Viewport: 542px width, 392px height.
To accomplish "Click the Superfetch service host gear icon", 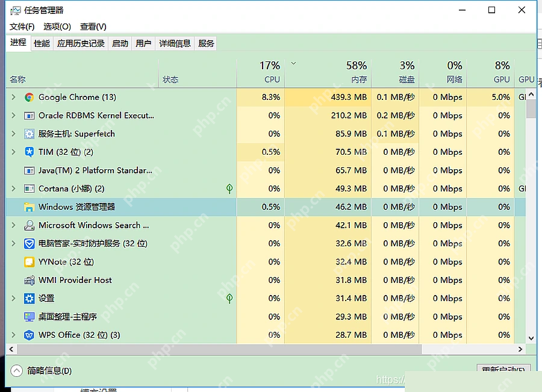I will click(29, 134).
